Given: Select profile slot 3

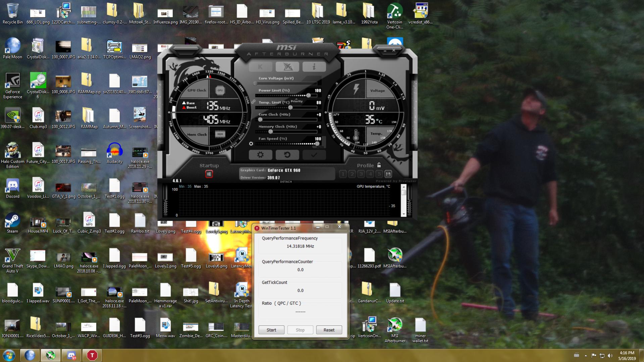Looking at the screenshot, I should 361,174.
